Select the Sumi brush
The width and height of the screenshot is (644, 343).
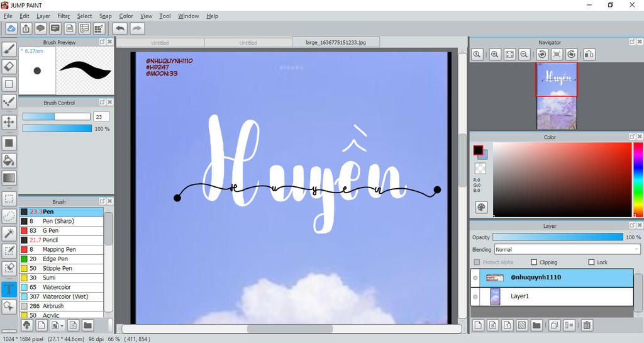[x=62, y=278]
